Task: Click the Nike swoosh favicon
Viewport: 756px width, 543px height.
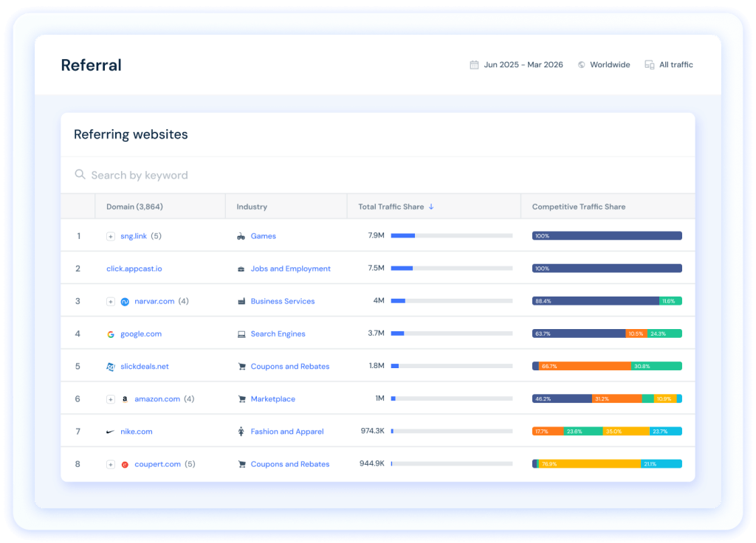Action: tap(111, 432)
